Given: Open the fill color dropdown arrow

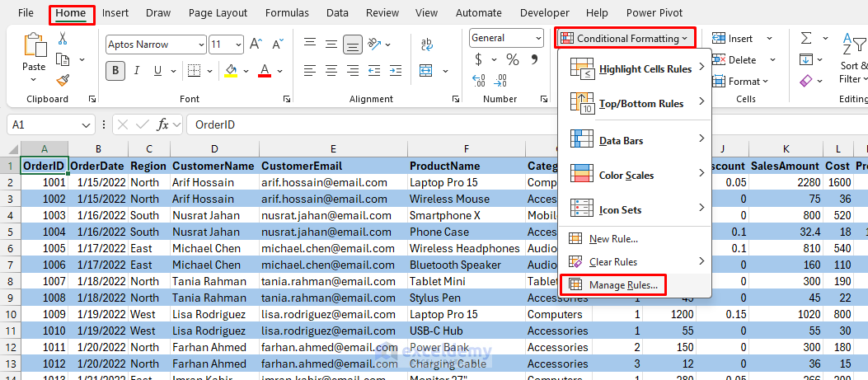Looking at the screenshot, I should click(246, 71).
